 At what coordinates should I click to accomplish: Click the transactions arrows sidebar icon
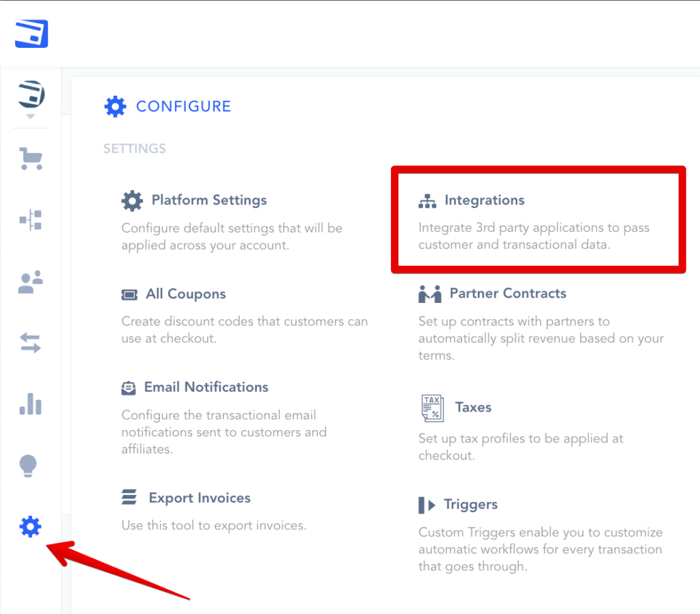coord(31,343)
